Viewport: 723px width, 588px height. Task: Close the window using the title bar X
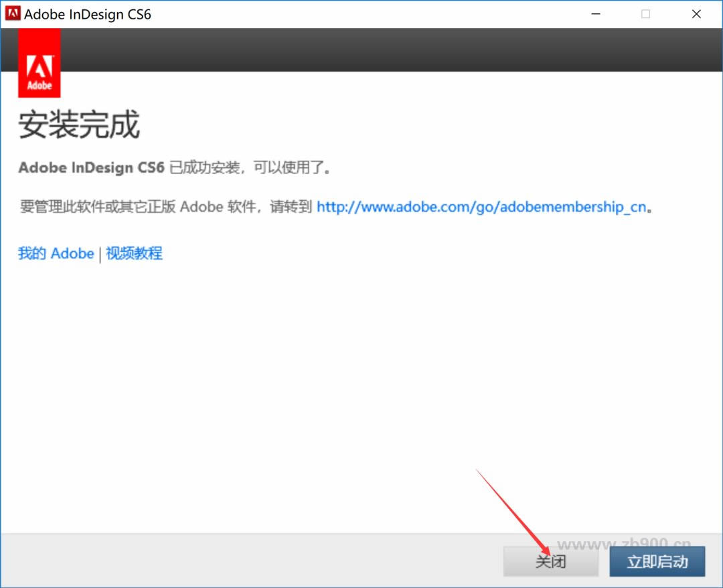(696, 14)
